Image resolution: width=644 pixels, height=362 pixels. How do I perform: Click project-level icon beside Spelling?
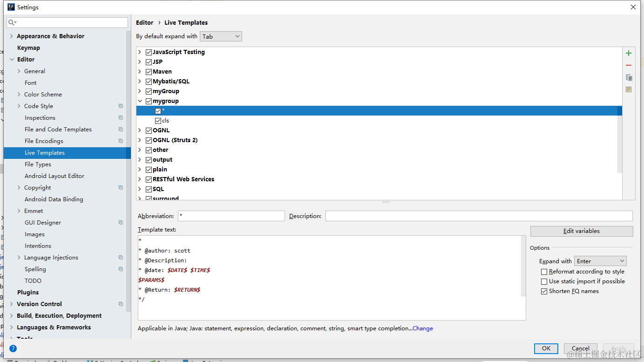point(121,269)
